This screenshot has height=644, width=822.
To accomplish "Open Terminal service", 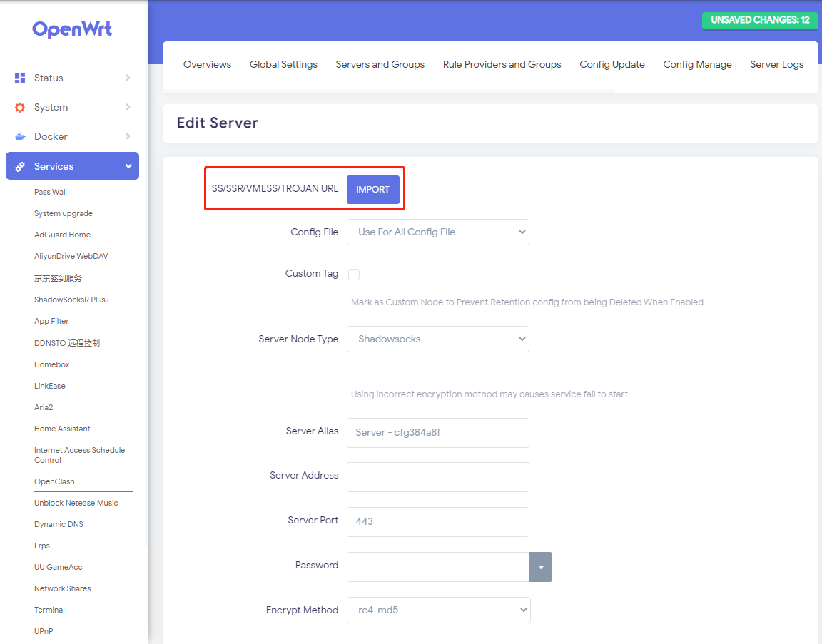I will point(49,610).
